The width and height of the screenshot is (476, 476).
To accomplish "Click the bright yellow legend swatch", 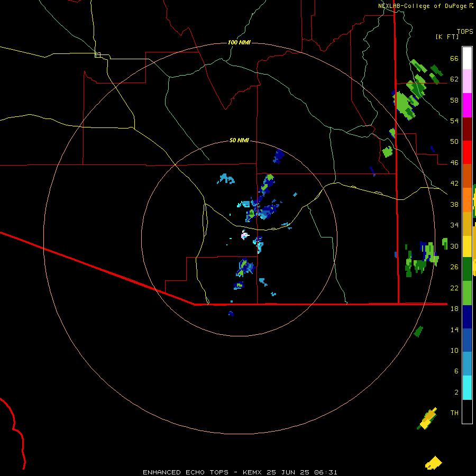I will click(467, 246).
